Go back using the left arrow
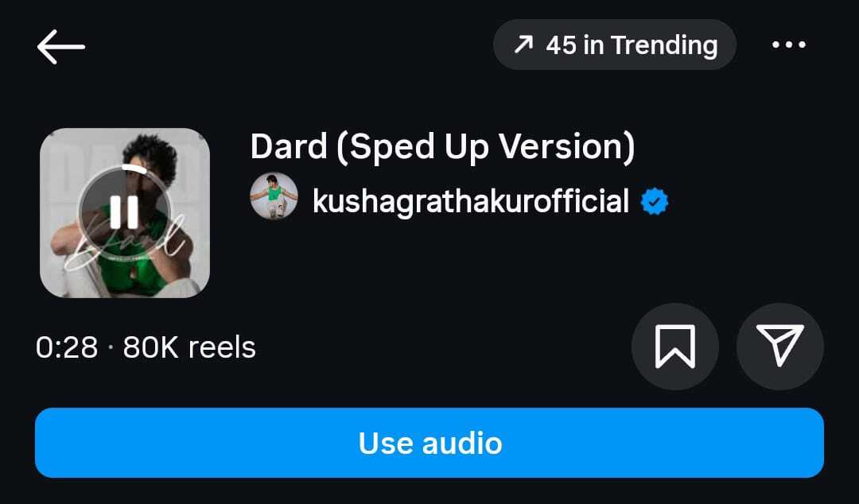This screenshot has width=859, height=504. coord(60,47)
